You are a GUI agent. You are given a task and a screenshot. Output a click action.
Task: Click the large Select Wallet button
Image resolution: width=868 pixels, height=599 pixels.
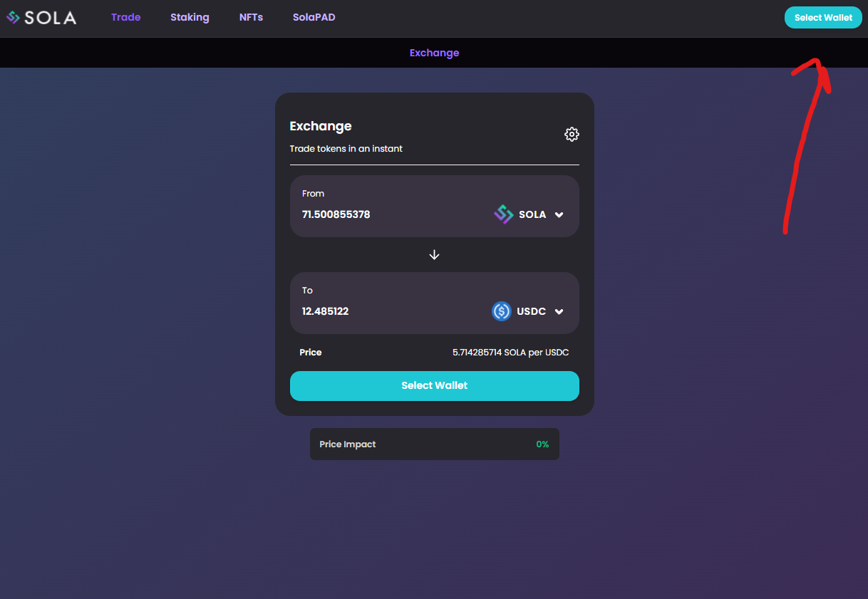(435, 385)
